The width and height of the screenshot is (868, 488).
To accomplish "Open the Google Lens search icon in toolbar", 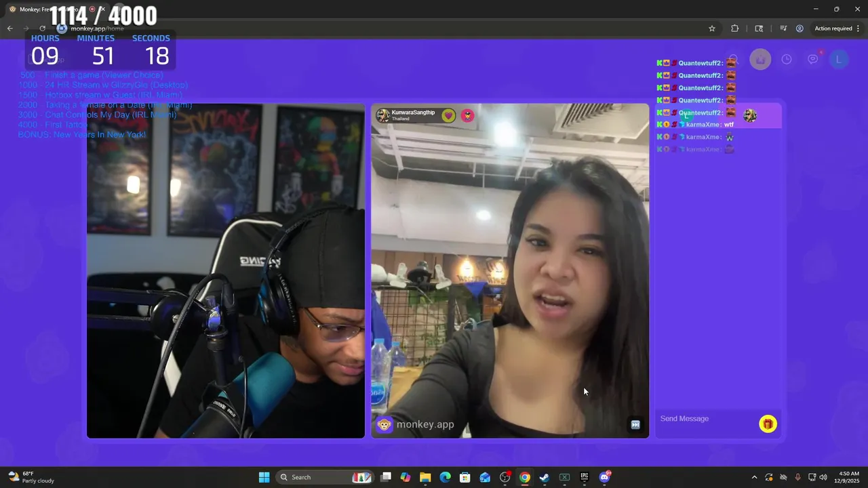I will coord(759,28).
